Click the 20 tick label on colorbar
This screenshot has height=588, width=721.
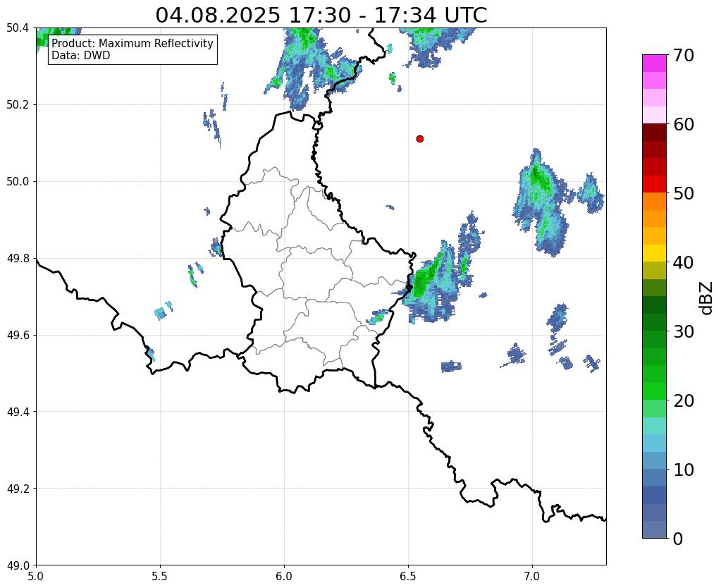point(683,400)
